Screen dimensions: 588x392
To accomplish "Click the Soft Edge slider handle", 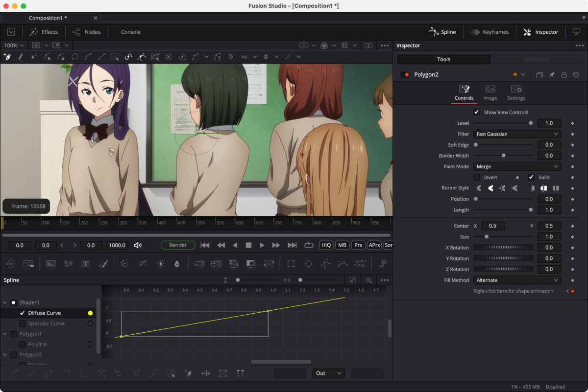I will click(x=476, y=145).
